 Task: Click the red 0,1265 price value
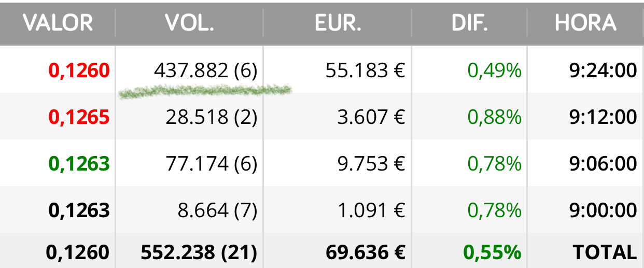(79, 117)
